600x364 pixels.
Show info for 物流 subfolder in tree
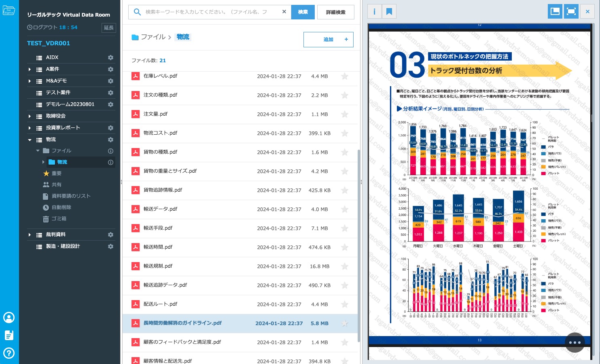[x=110, y=162]
